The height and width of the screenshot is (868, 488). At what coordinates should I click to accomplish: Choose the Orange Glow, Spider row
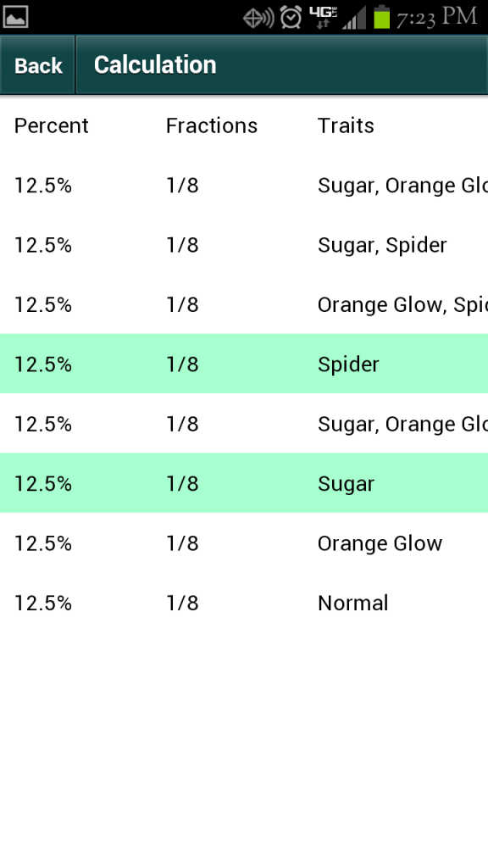click(x=244, y=304)
